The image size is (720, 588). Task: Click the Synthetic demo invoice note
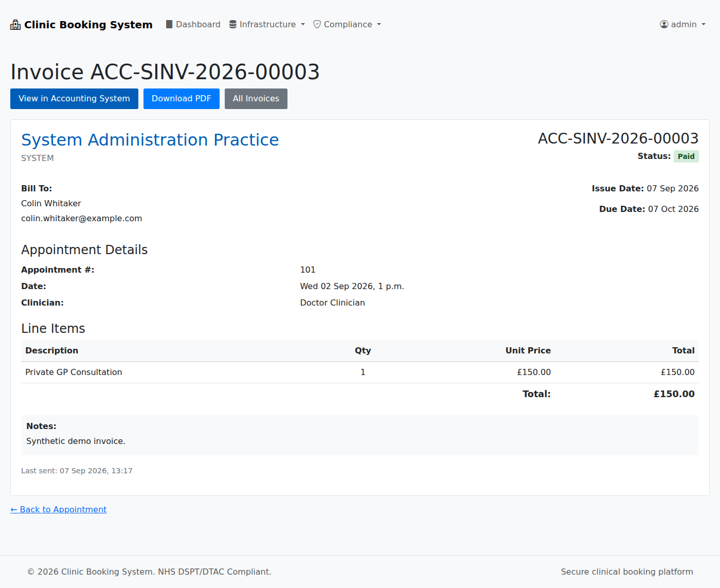76,441
